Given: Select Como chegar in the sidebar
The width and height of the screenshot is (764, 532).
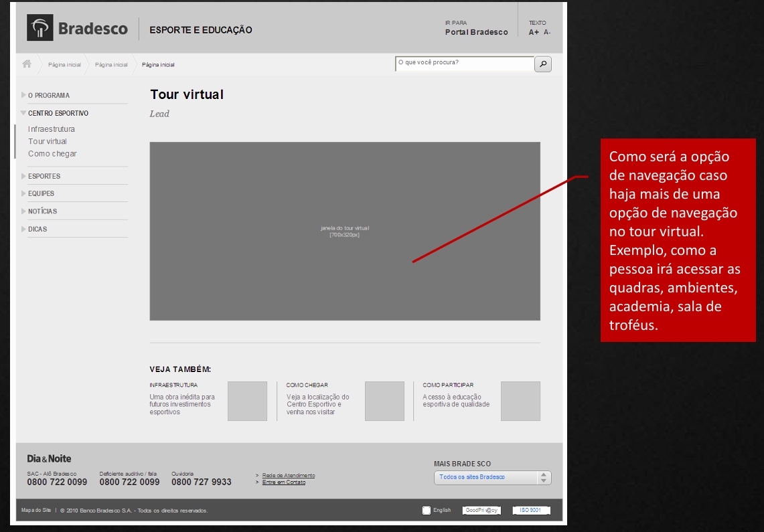Looking at the screenshot, I should pos(52,154).
